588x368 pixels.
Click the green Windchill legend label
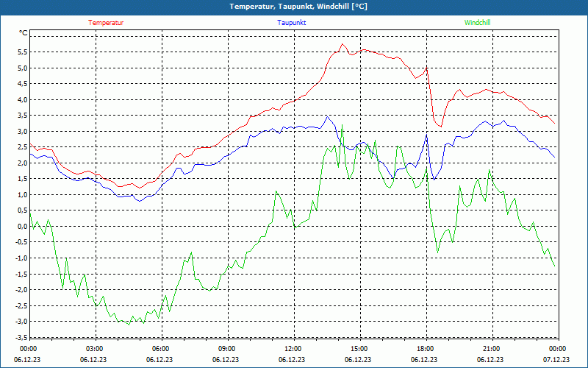(477, 23)
